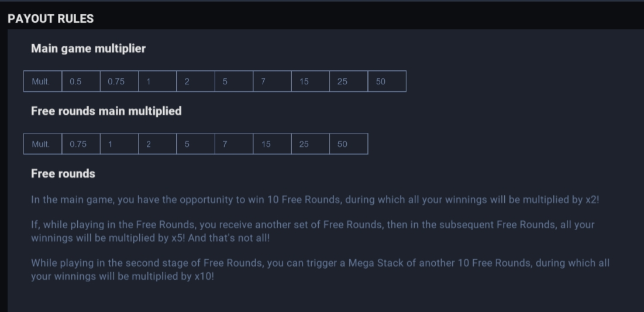Select the 50 cell in main game table
Image resolution: width=644 pixels, height=312 pixels.
387,81
